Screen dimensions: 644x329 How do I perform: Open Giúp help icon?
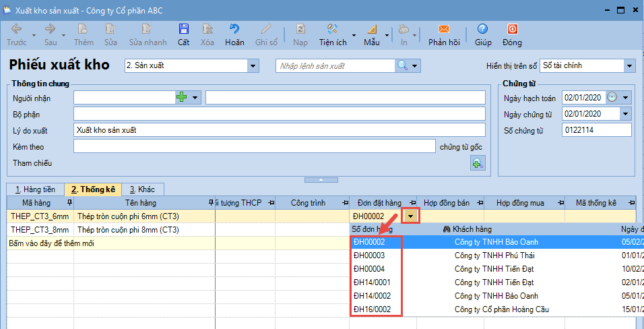pyautogui.click(x=482, y=30)
